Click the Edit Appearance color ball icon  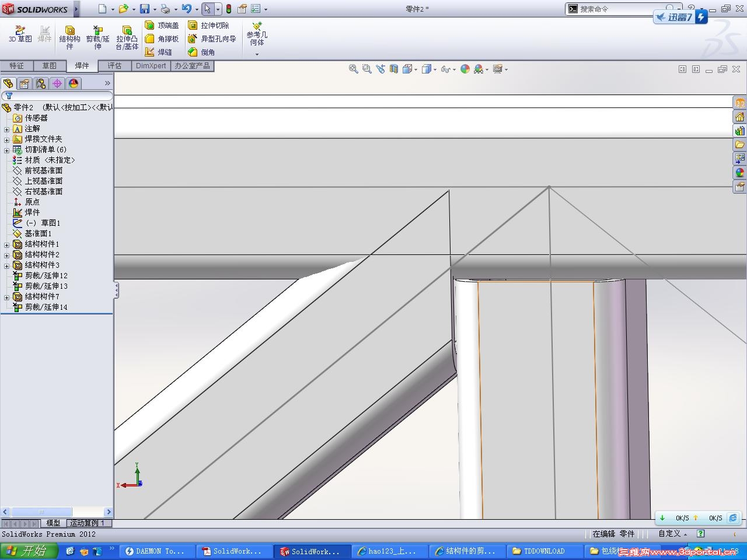pos(465,69)
